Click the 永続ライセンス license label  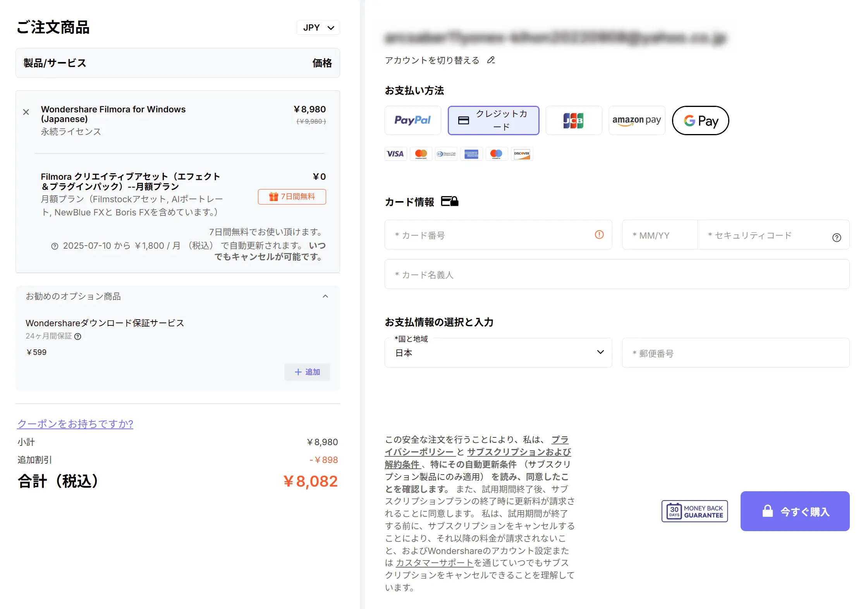click(71, 132)
